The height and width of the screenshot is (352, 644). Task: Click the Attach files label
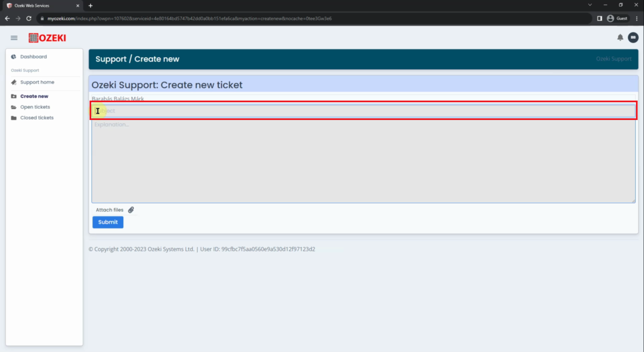coord(110,210)
